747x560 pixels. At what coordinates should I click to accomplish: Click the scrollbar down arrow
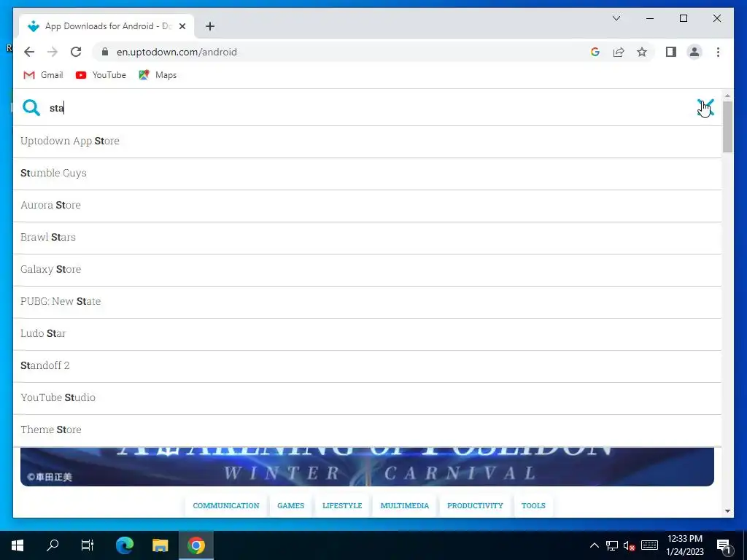tap(727, 511)
